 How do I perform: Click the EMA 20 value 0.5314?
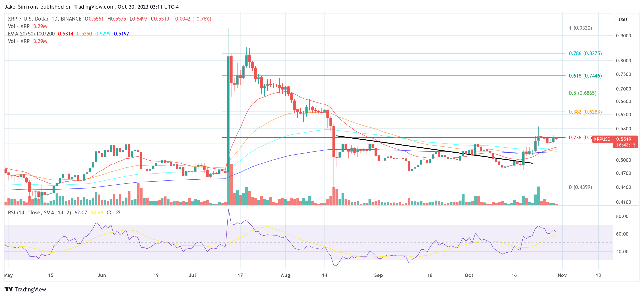click(x=66, y=34)
